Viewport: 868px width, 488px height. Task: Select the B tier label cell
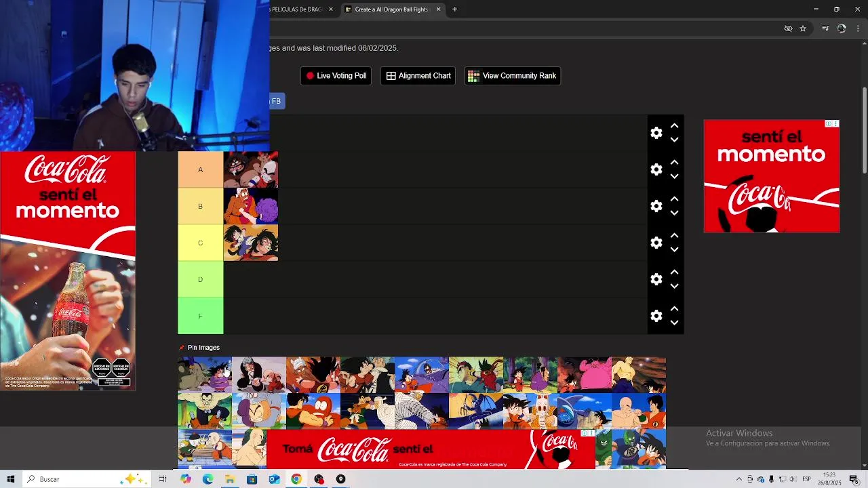coord(200,206)
